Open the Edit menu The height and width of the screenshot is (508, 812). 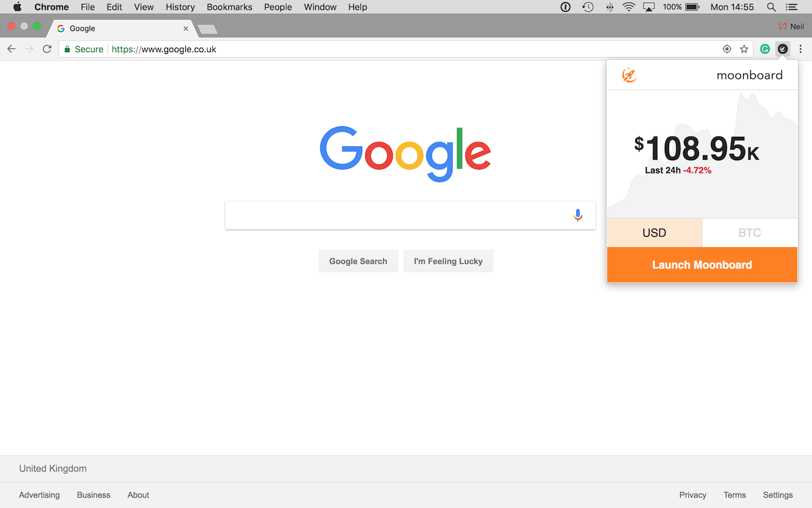tap(114, 7)
